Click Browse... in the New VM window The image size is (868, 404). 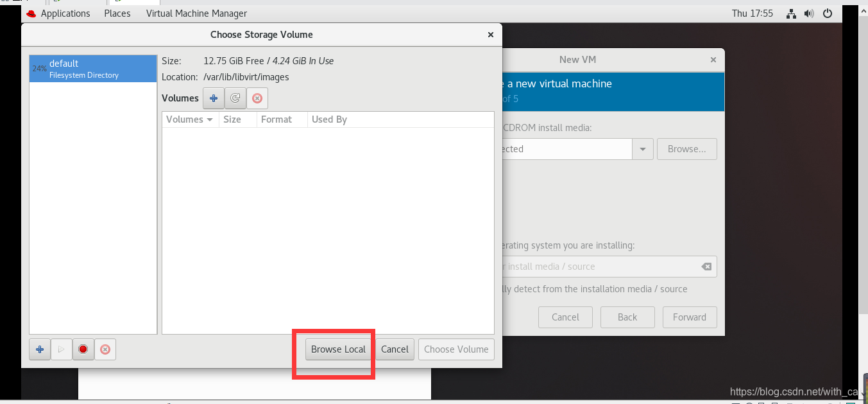(686, 149)
